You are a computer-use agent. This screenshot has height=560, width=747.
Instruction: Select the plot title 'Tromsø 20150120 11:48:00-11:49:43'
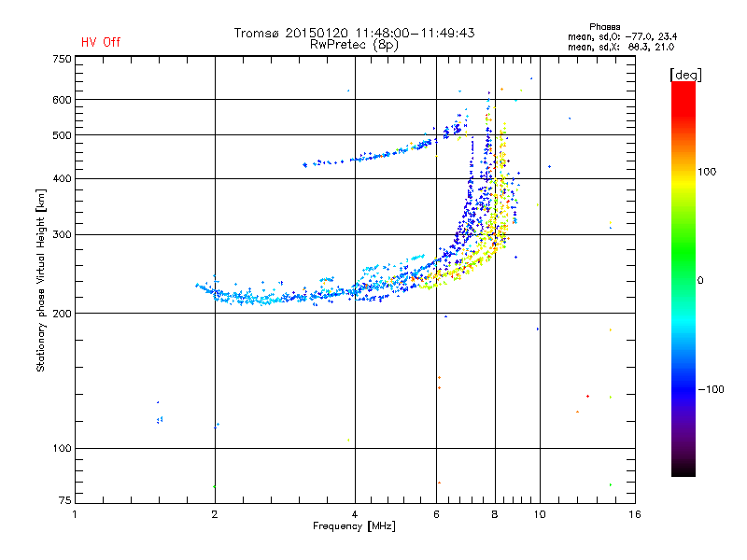coord(354,33)
